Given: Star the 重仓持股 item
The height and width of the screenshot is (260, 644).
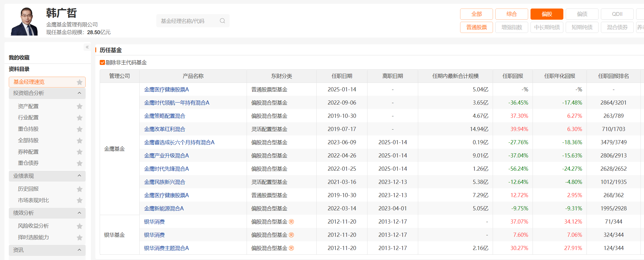Looking at the screenshot, I should 79,129.
